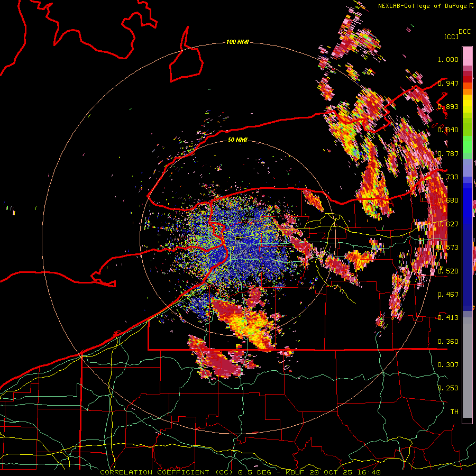Select the 0.307 legend value

tap(448, 365)
